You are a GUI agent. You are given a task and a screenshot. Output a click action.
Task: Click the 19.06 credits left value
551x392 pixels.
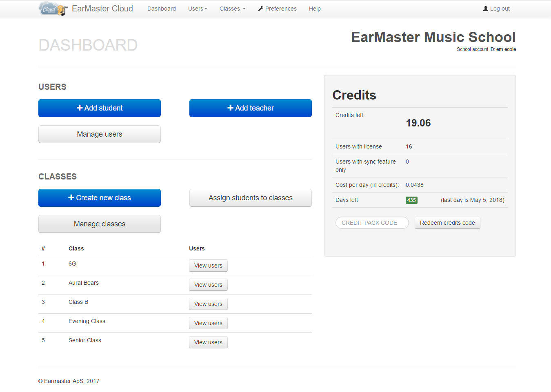(418, 123)
